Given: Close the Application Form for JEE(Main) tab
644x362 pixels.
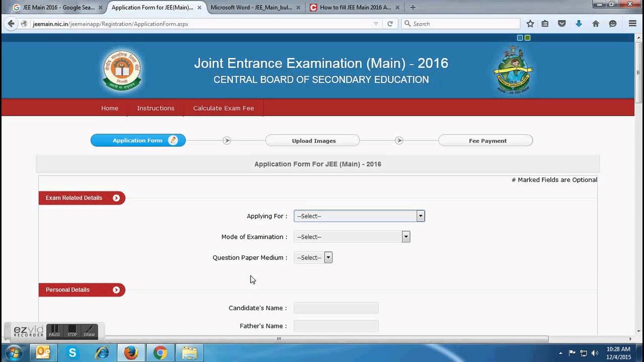Looking at the screenshot, I should point(199,8).
